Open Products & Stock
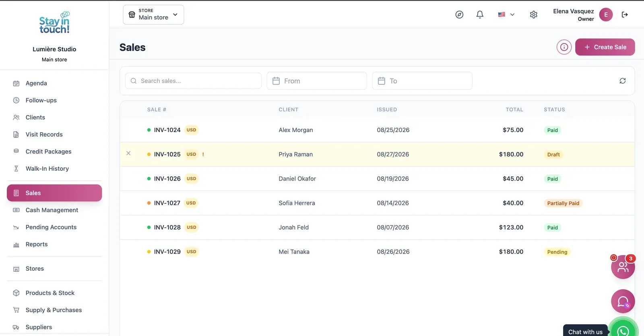 (x=54, y=293)
